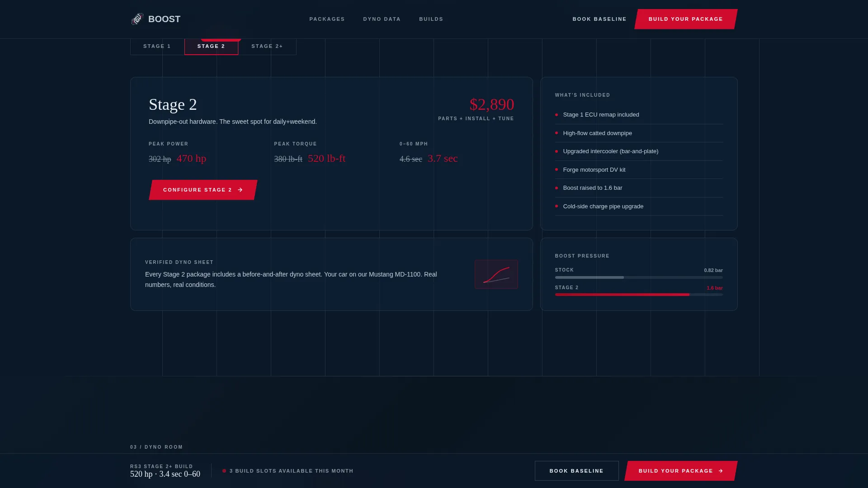Click Build Your Package in header
The image size is (868, 488).
pyautogui.click(x=686, y=19)
